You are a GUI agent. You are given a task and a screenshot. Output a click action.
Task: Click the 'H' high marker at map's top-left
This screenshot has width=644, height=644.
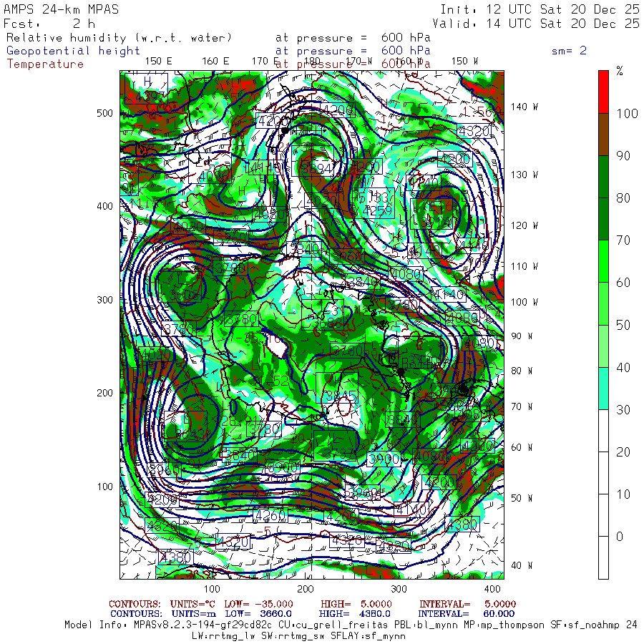[147, 82]
